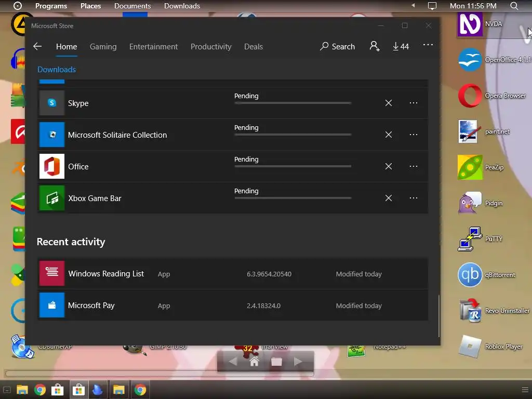This screenshot has width=532, height=399.
Task: Select the Pidgin desktop icon
Action: [x=470, y=203]
